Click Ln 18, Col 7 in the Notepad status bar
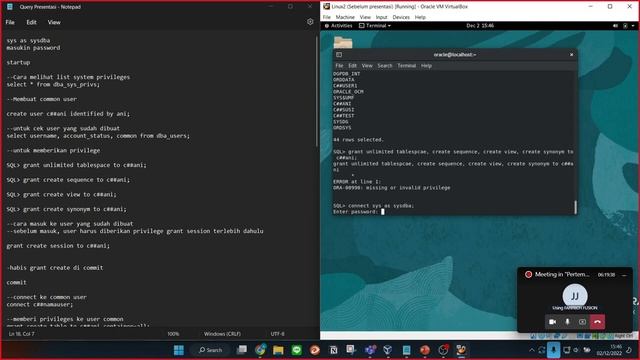 [x=22, y=334]
